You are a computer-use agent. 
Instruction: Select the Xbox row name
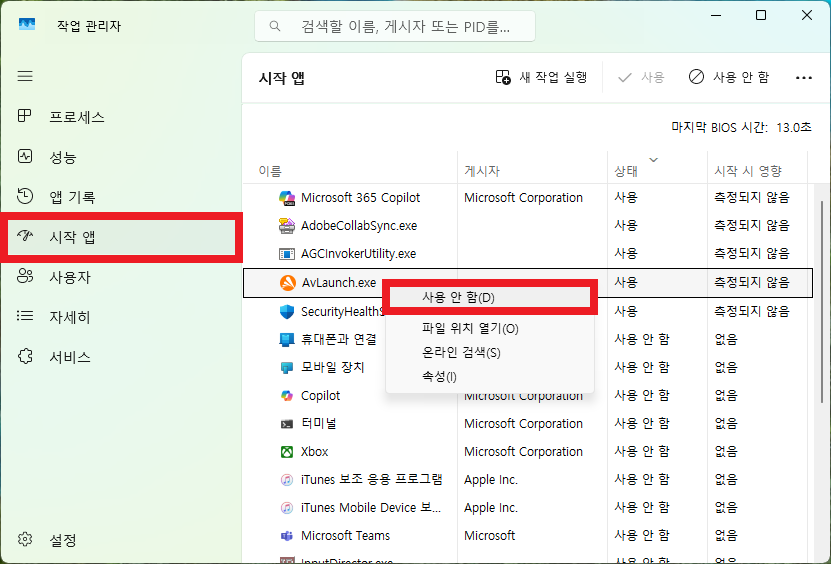[x=314, y=452]
